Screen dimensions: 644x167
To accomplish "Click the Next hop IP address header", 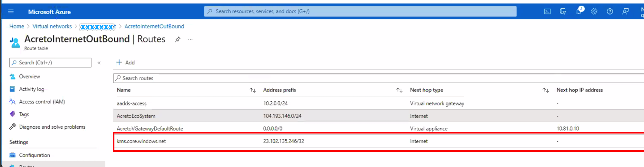I will [579, 90].
